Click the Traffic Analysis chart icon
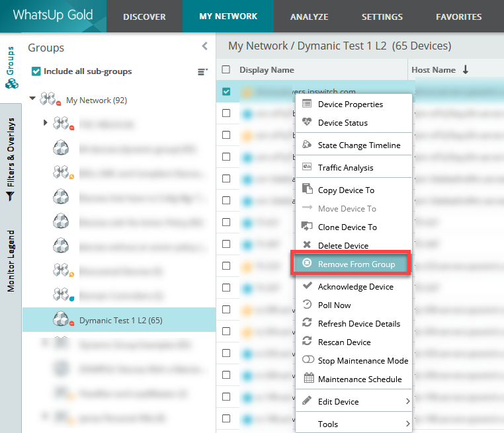 pyautogui.click(x=307, y=167)
